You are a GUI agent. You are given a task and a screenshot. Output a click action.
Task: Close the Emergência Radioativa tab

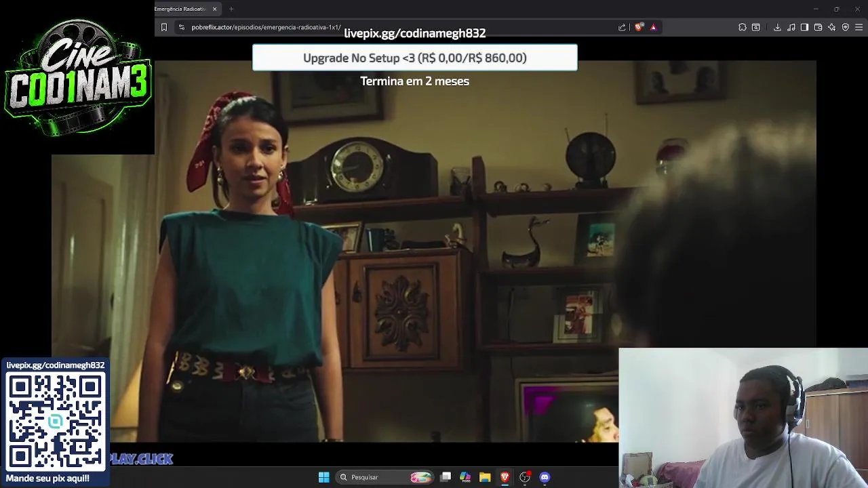(x=214, y=9)
